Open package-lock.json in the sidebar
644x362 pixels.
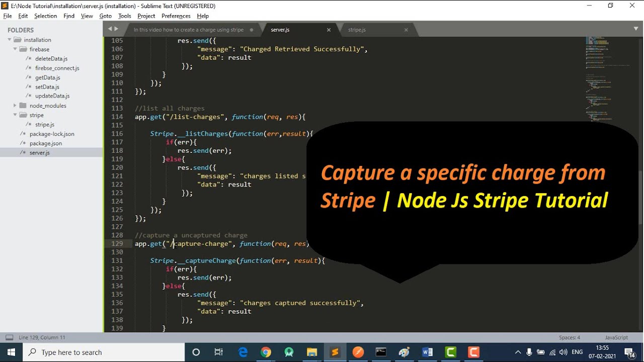pos(52,134)
